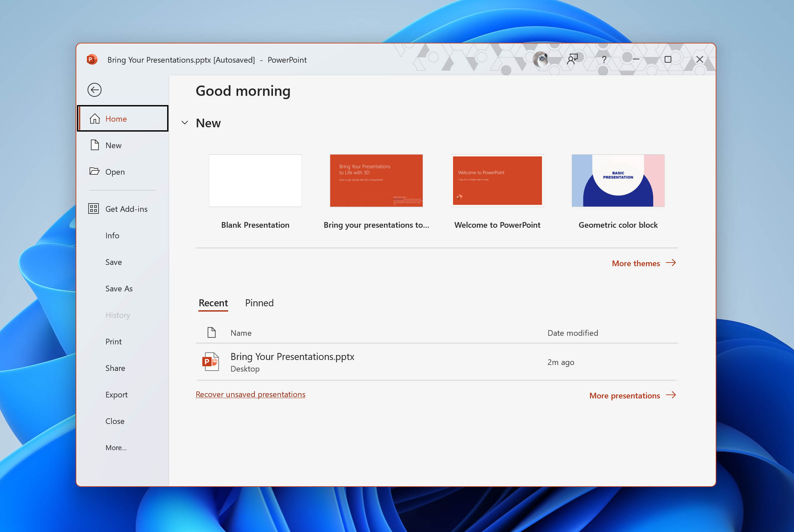Click the New document icon in sidebar
This screenshot has width=794, height=532.
95,145
